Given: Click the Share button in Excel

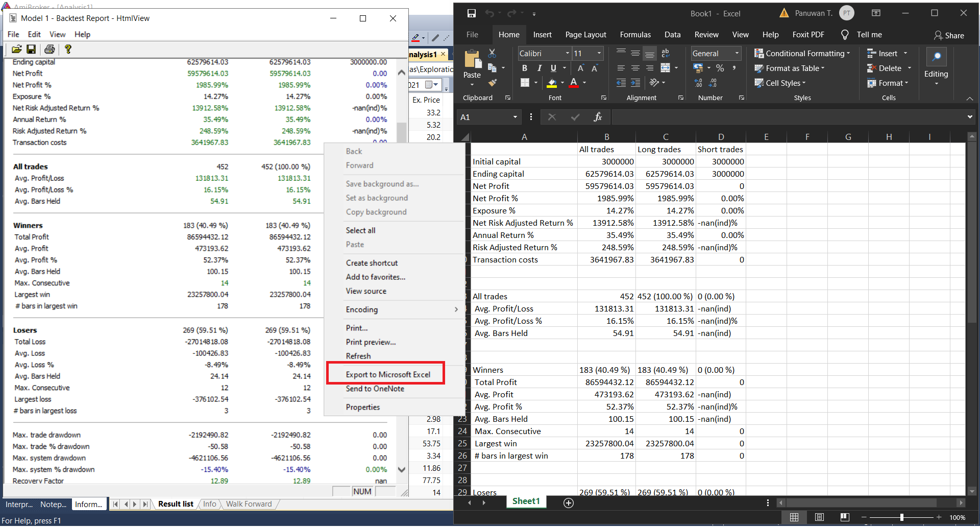Looking at the screenshot, I should [949, 35].
